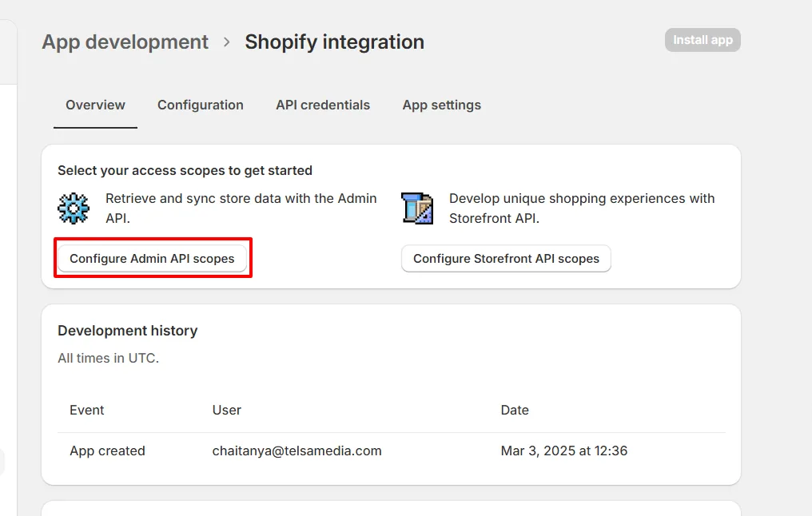
Task: Click the 'Retrieve and sync store data' description
Action: point(241,208)
